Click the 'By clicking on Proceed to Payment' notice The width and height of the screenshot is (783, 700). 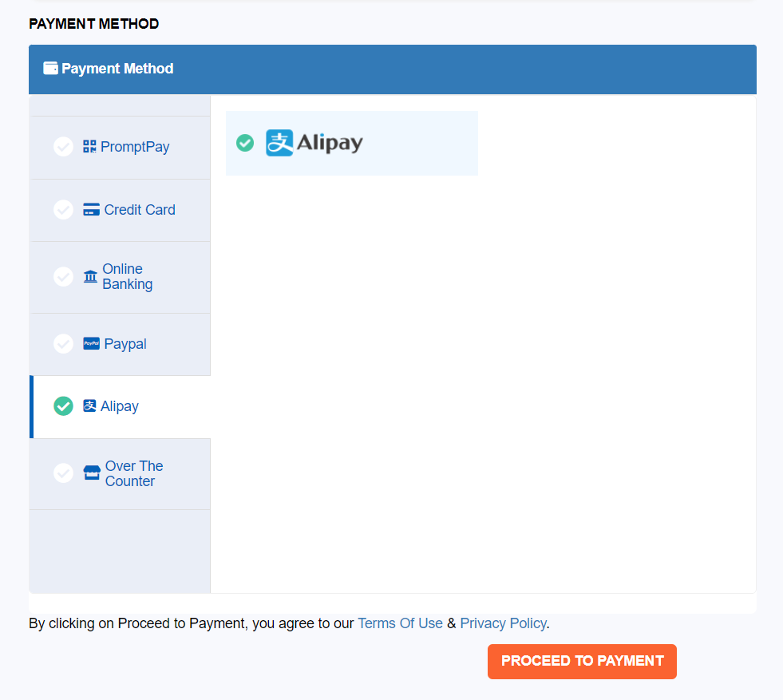point(289,623)
